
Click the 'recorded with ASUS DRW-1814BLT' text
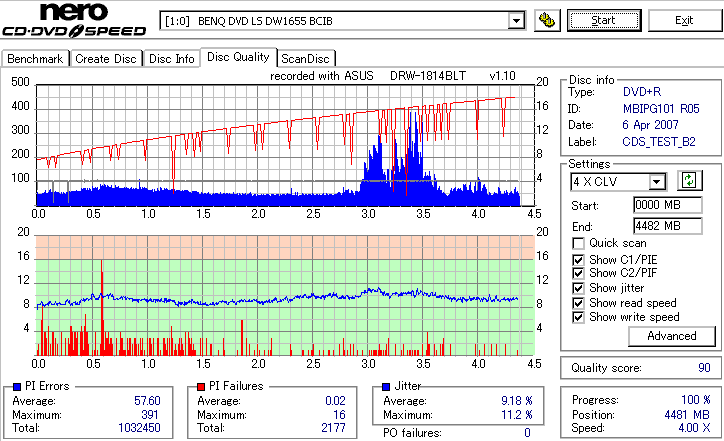click(368, 76)
